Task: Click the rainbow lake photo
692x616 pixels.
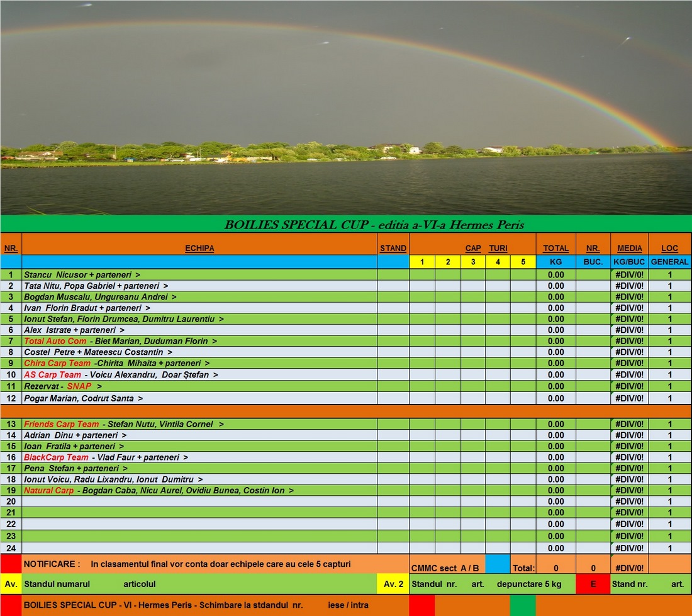Action: [346, 107]
